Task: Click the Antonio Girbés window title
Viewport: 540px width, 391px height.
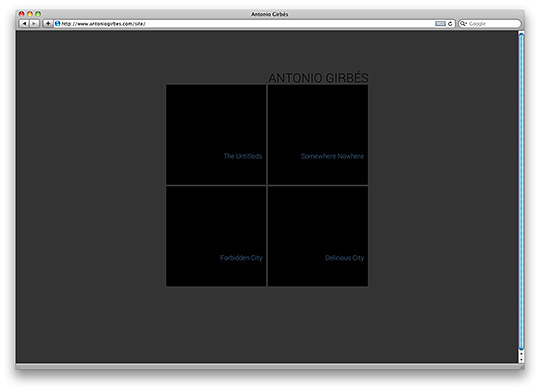Action: pyautogui.click(x=270, y=14)
